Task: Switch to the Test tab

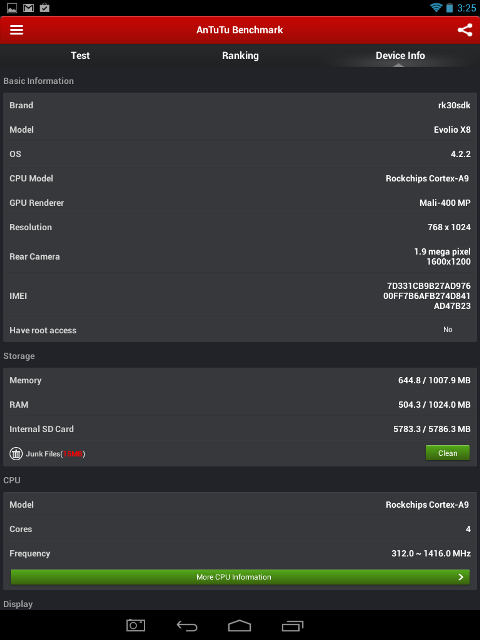Action: click(80, 56)
